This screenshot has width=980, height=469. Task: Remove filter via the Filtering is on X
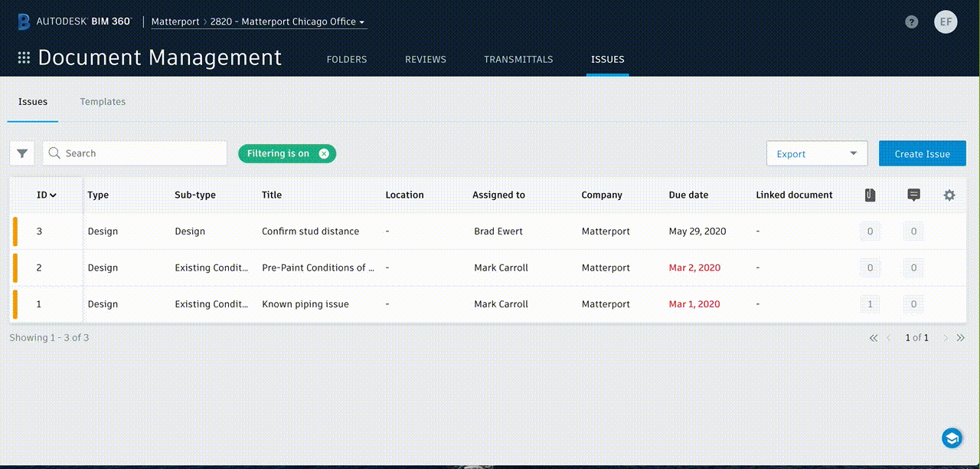[x=324, y=153]
